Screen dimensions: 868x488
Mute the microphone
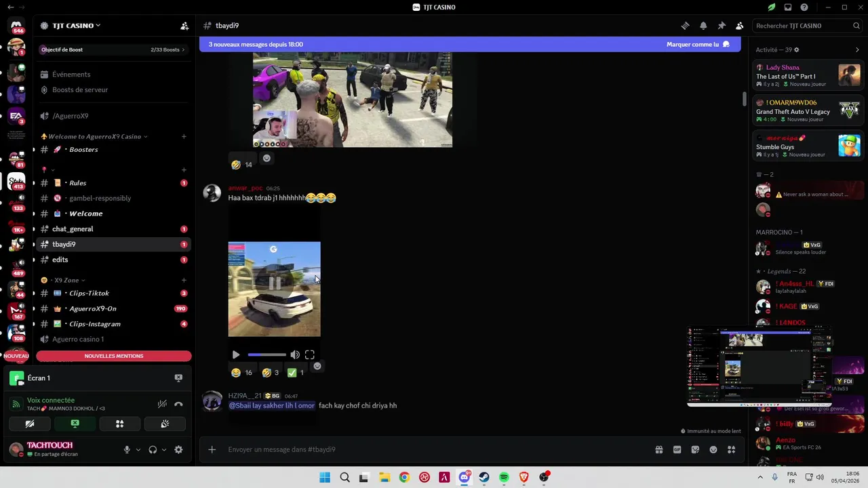pos(127,449)
